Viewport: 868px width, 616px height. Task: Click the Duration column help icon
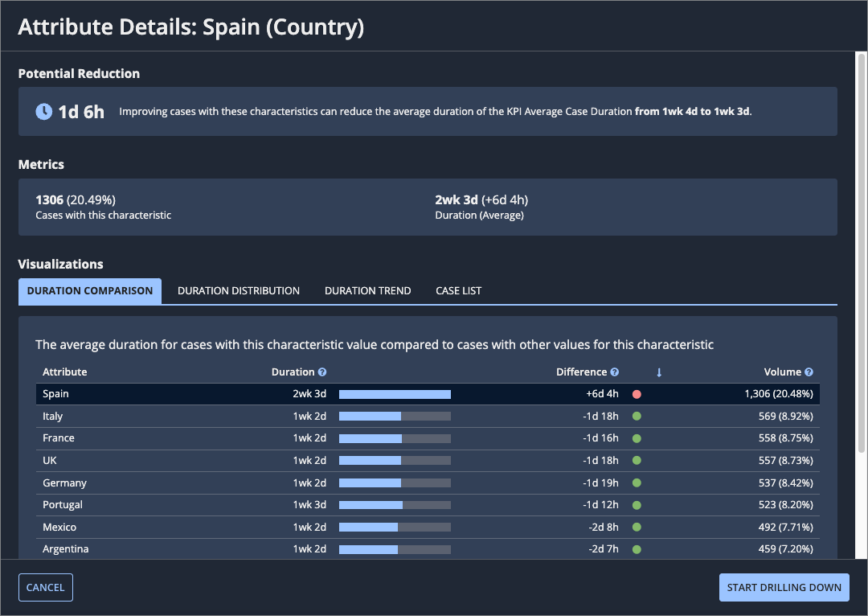tap(322, 372)
